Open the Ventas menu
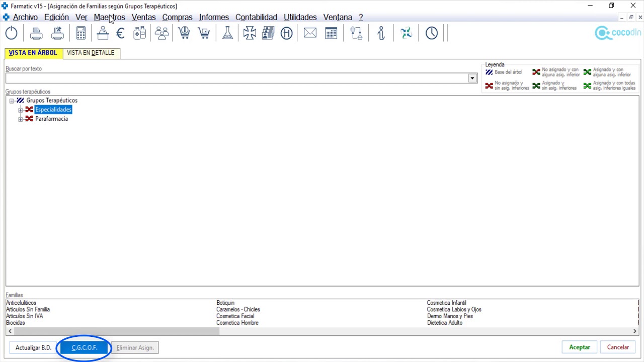 (143, 17)
